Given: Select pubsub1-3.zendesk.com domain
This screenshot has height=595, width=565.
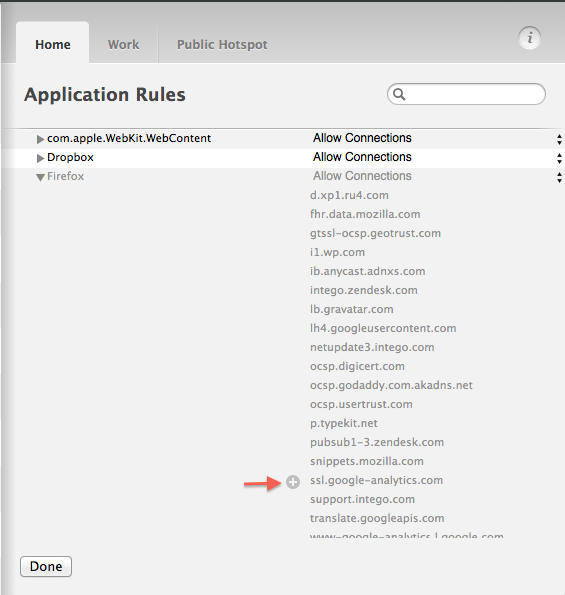Looking at the screenshot, I should [377, 442].
